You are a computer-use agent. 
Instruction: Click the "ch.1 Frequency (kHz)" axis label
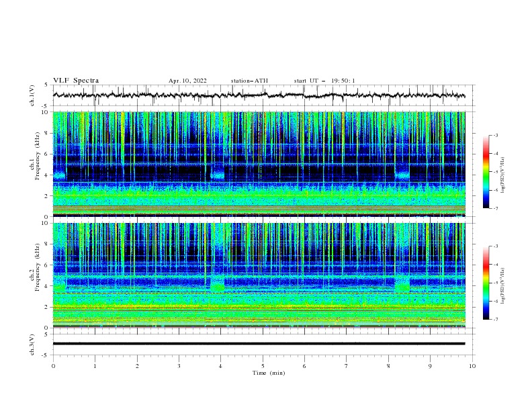tap(36, 154)
